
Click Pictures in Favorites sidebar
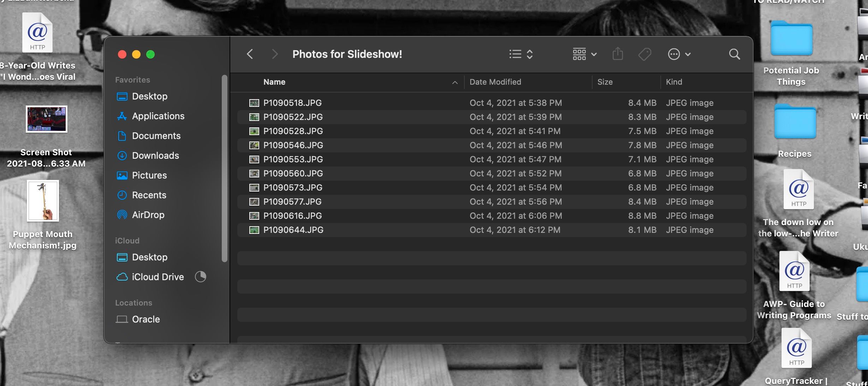click(149, 175)
